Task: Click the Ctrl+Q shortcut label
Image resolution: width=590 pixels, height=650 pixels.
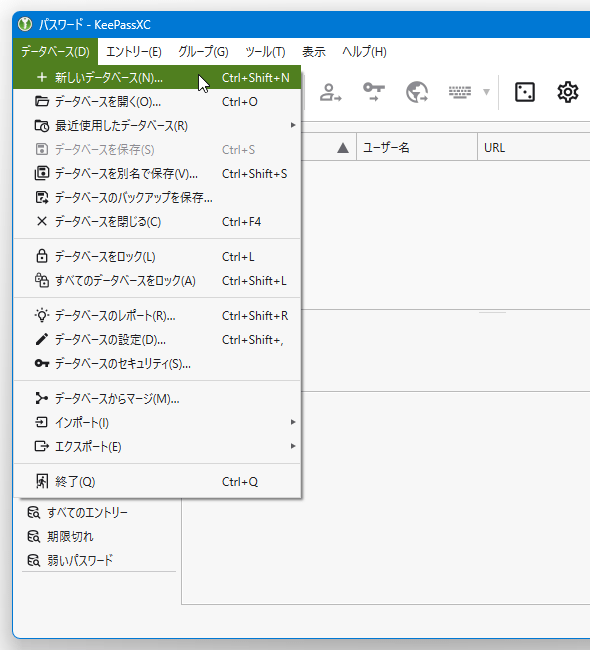Action: point(240,481)
